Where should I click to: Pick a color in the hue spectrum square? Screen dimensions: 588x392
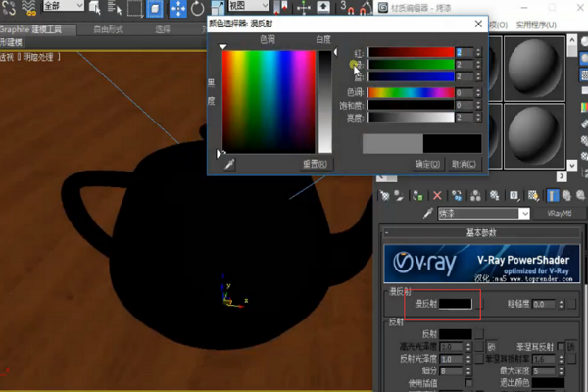click(269, 101)
